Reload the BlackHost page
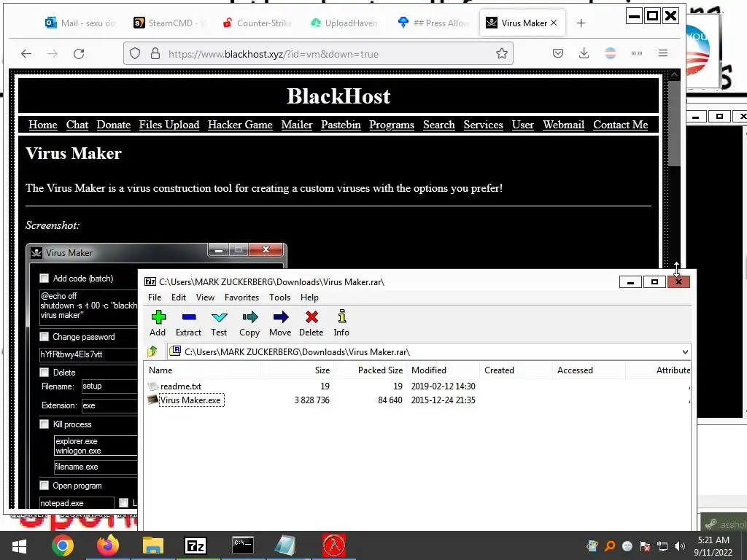Viewport: 747px width, 560px height. 79,54
